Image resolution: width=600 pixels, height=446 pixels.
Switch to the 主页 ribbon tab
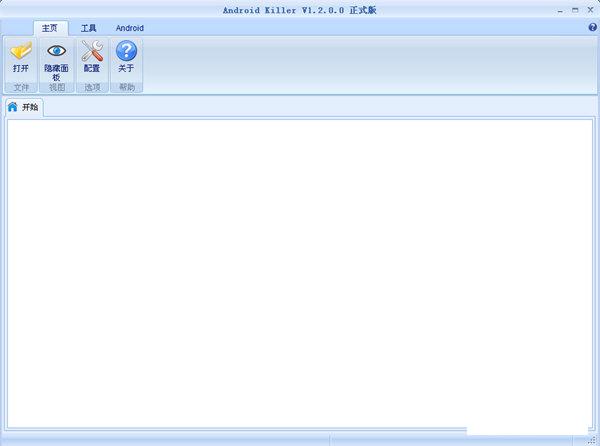[x=50, y=28]
